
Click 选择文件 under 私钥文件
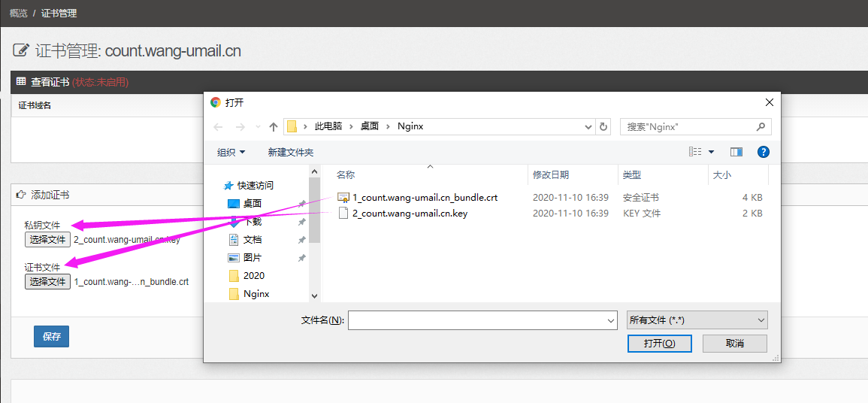pos(47,240)
